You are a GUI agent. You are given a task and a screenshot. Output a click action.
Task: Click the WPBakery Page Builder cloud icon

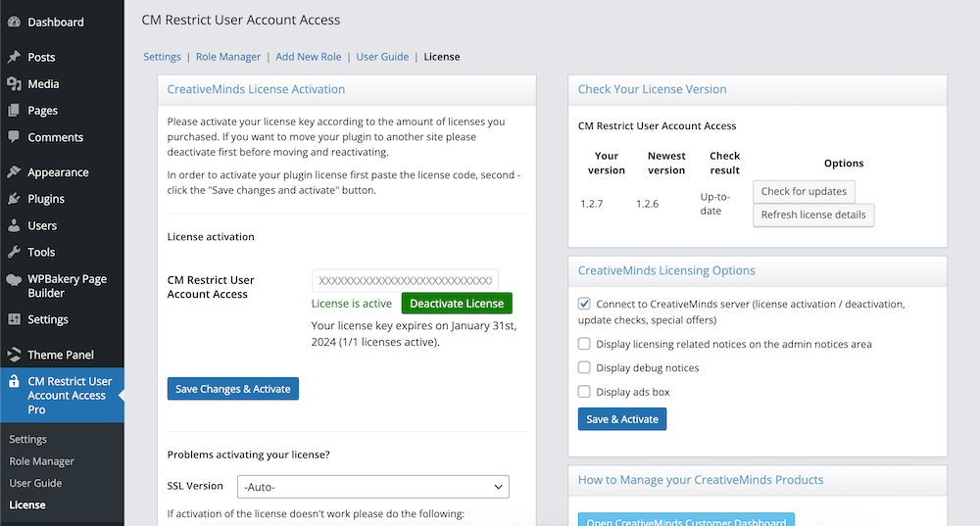click(x=14, y=279)
